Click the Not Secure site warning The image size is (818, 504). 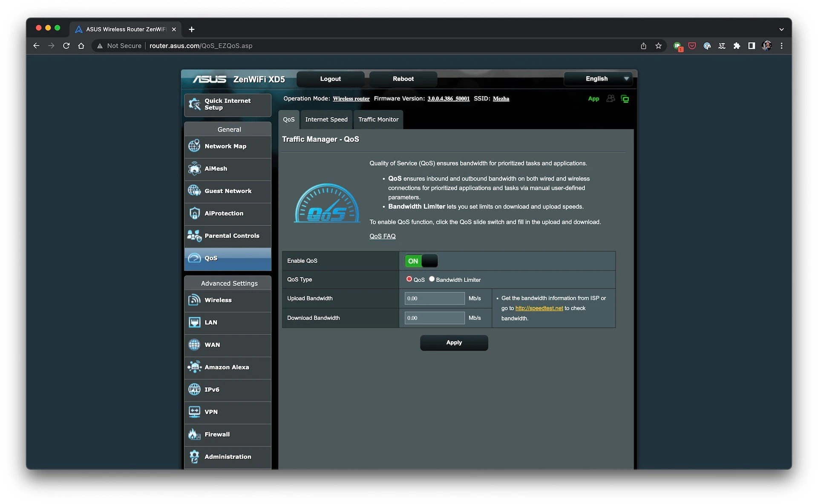click(x=119, y=46)
